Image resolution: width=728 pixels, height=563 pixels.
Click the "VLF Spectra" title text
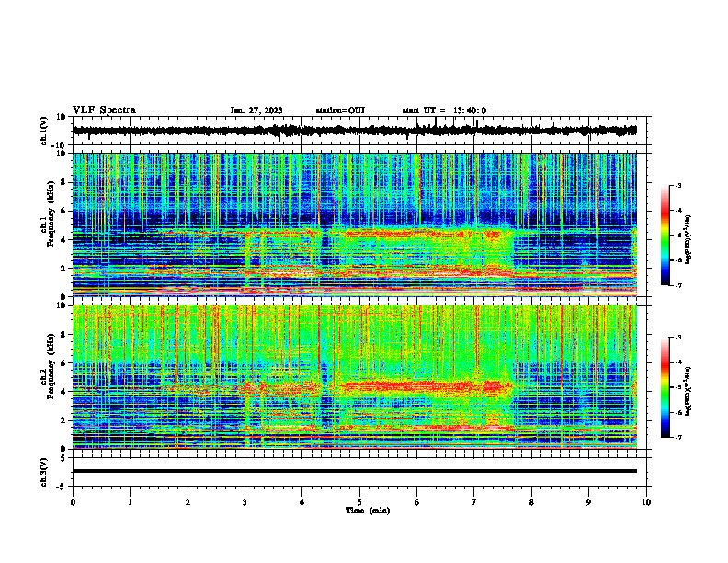104,110
